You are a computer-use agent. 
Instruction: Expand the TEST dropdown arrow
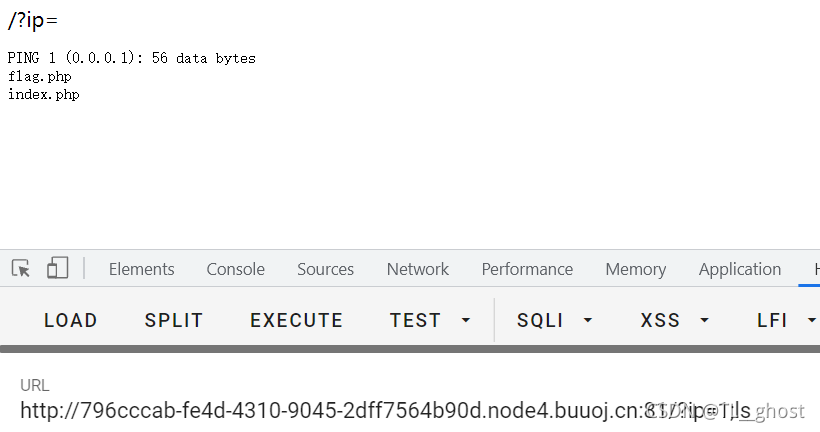tap(466, 320)
